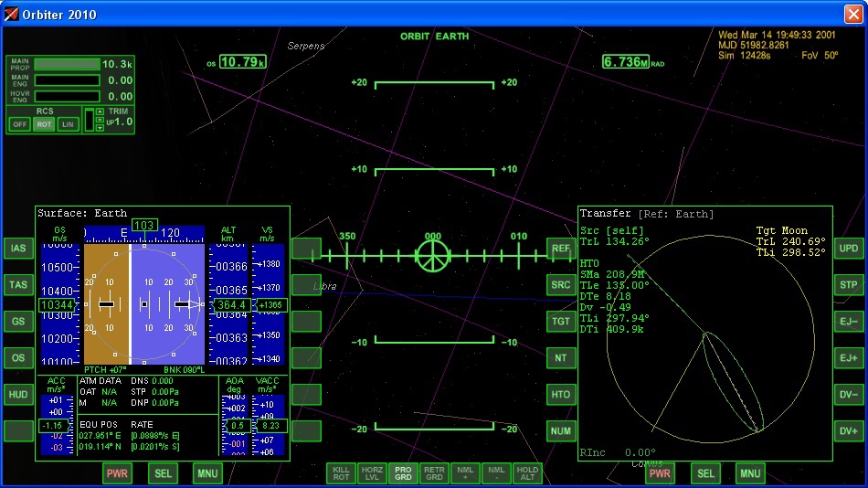This screenshot has width=868, height=488.
Task: Decrease ejection longitude with EJ-
Action: [x=849, y=322]
